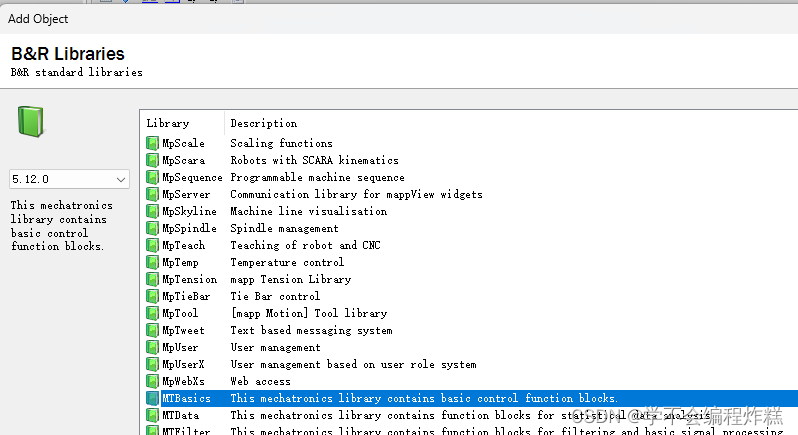The width and height of the screenshot is (798, 435).
Task: Select the MpServer library name
Action: (186, 194)
